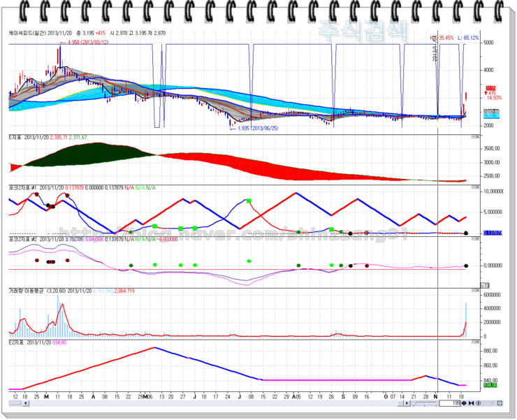Screen dimensions: 517x420
Task: Click the E지표 panel title label
Action: coord(15,137)
